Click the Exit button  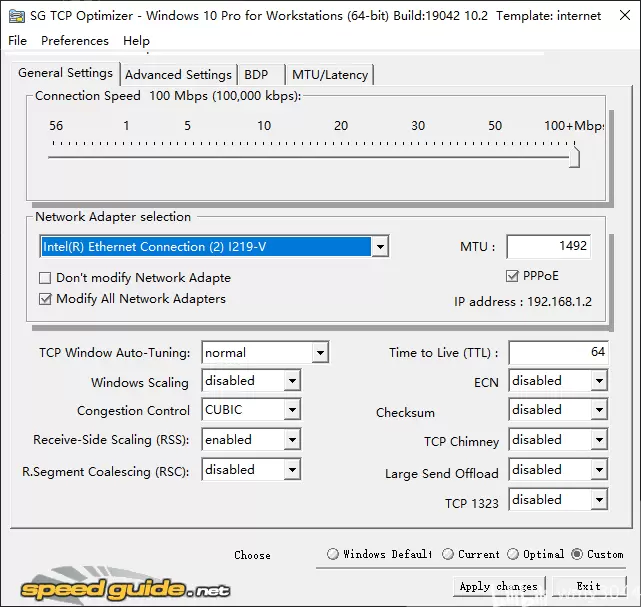tap(589, 586)
